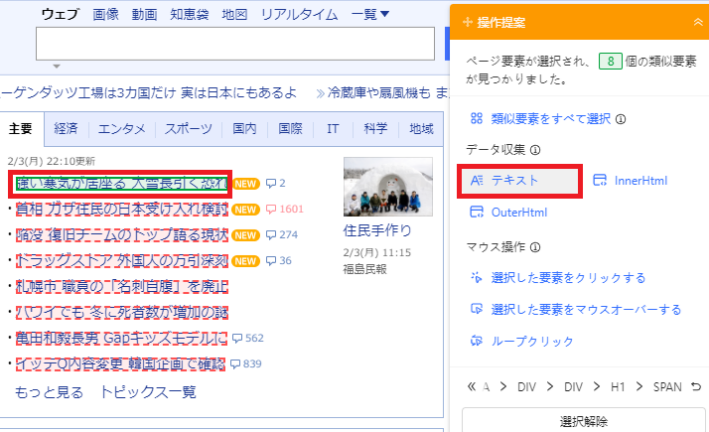Viewport: 709px width, 432px height.
Task: Switch to the スポーツ news tab
Action: (188, 129)
